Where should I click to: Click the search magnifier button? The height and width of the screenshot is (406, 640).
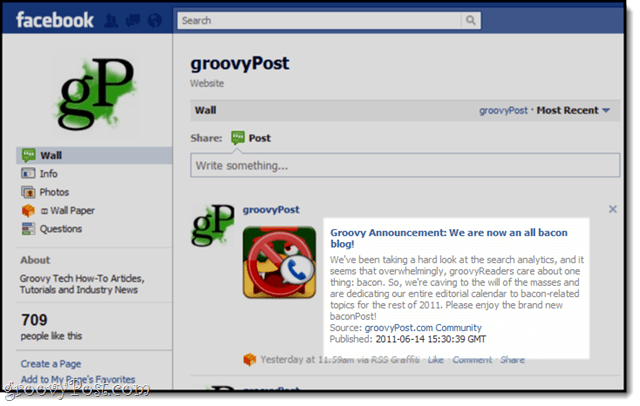pyautogui.click(x=471, y=20)
